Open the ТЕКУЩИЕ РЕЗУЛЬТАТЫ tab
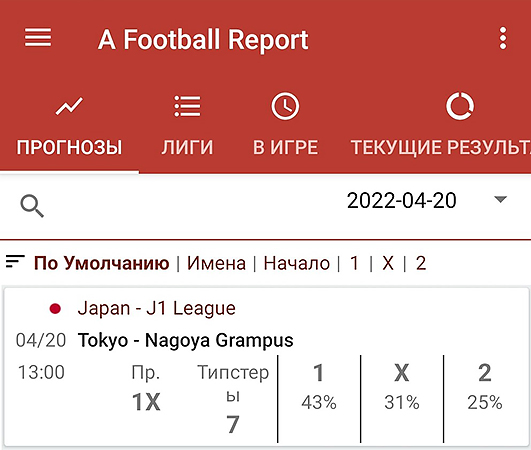Screen dimensions: 531x450 [441, 148]
